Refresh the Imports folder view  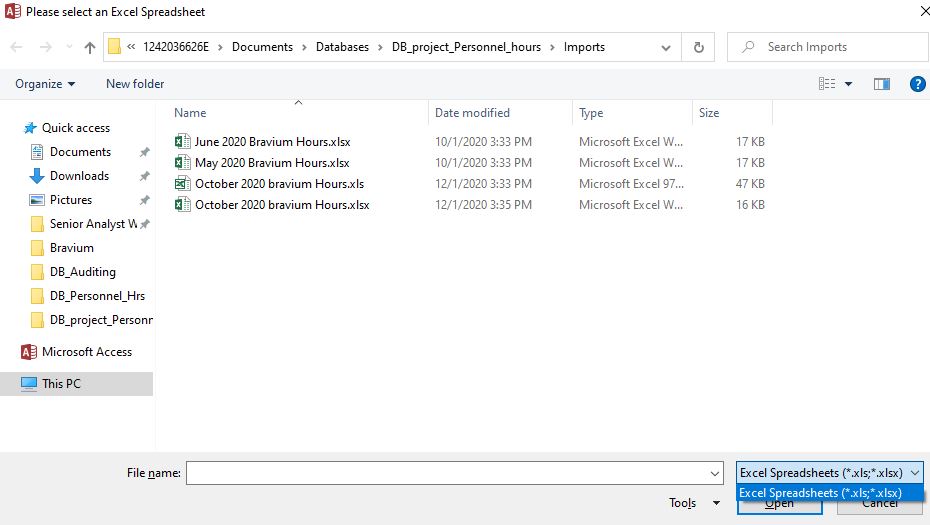[x=699, y=47]
